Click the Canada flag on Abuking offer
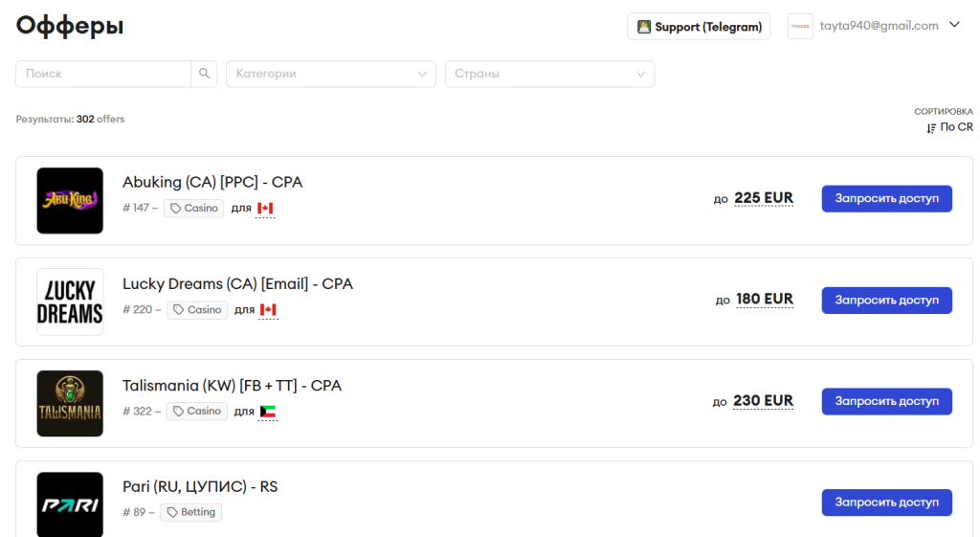Screen dimensions: 980x537 point(265,209)
